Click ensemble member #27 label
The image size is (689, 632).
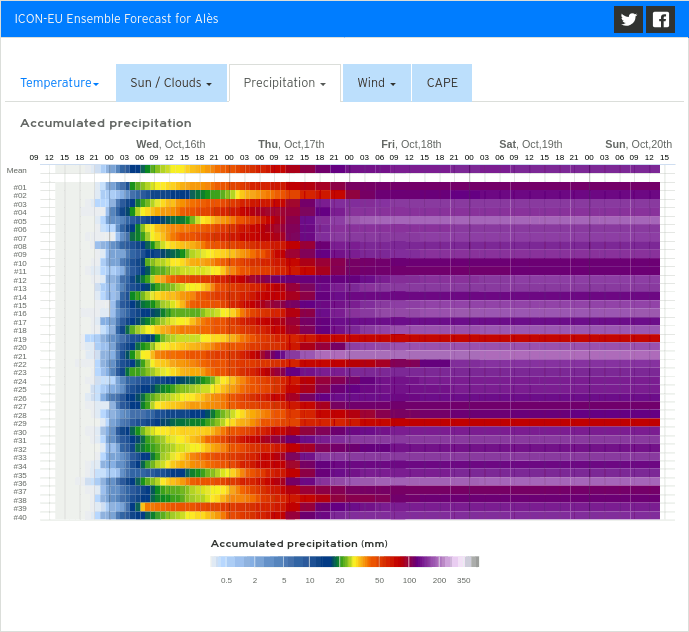click(x=20, y=407)
